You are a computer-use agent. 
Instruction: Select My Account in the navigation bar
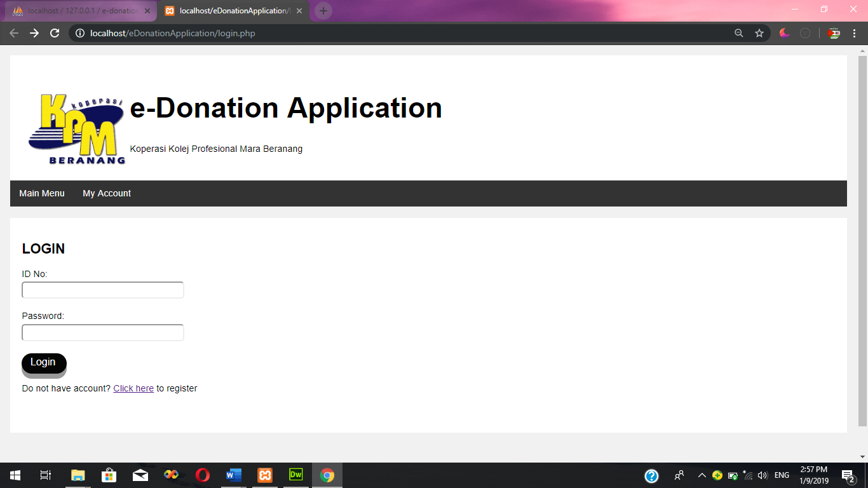tap(106, 193)
